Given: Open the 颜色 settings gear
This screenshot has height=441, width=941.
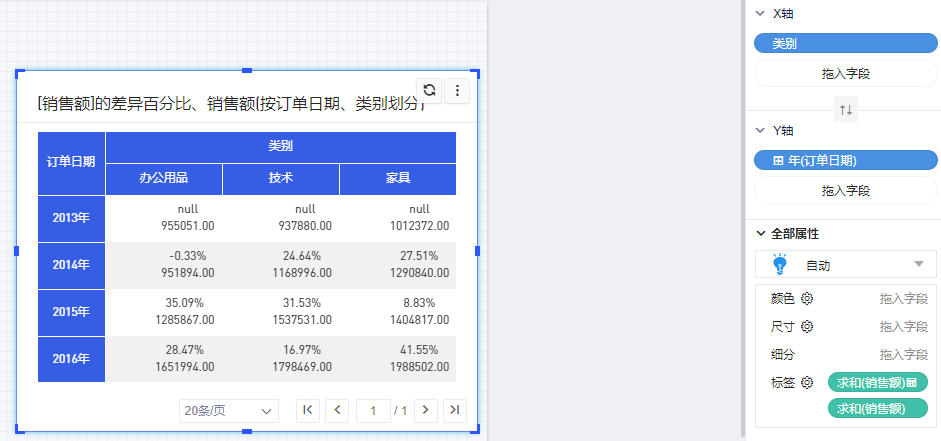Looking at the screenshot, I should pos(807,299).
